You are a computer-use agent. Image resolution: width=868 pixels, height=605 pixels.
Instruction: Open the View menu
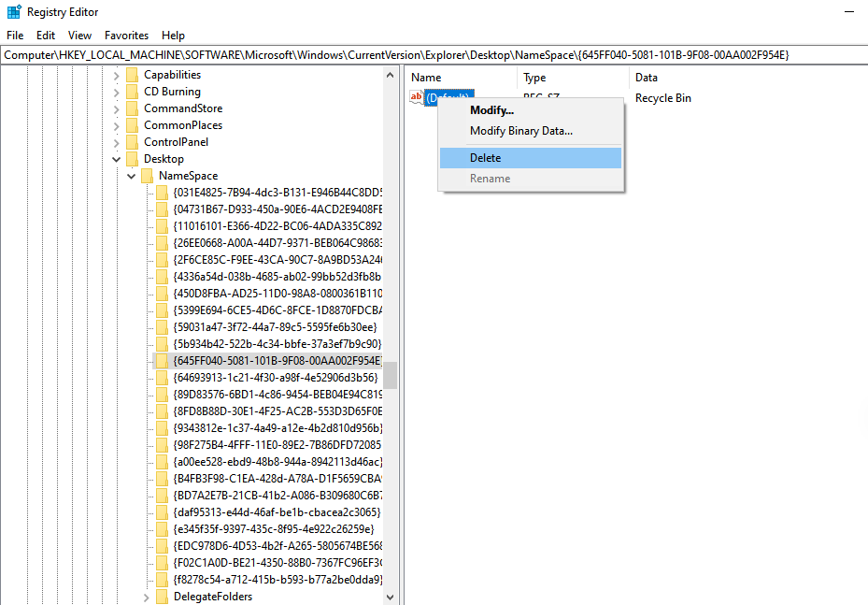pos(79,35)
